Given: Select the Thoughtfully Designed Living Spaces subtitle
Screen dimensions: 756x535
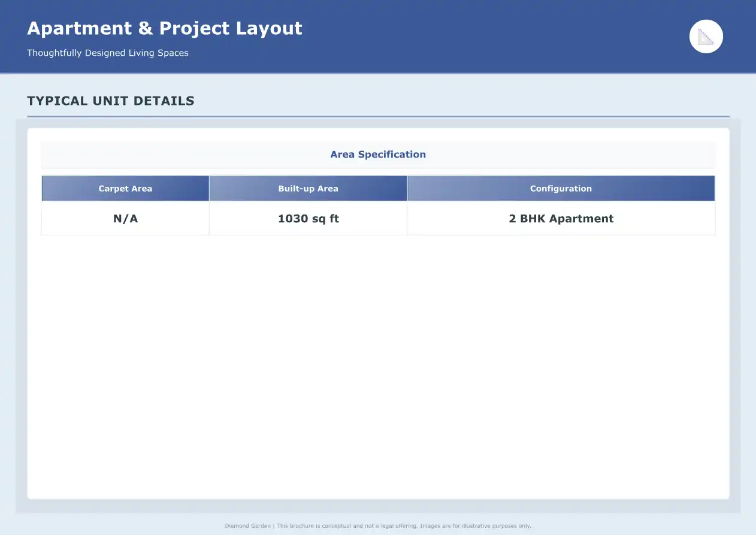Looking at the screenshot, I should (x=108, y=53).
